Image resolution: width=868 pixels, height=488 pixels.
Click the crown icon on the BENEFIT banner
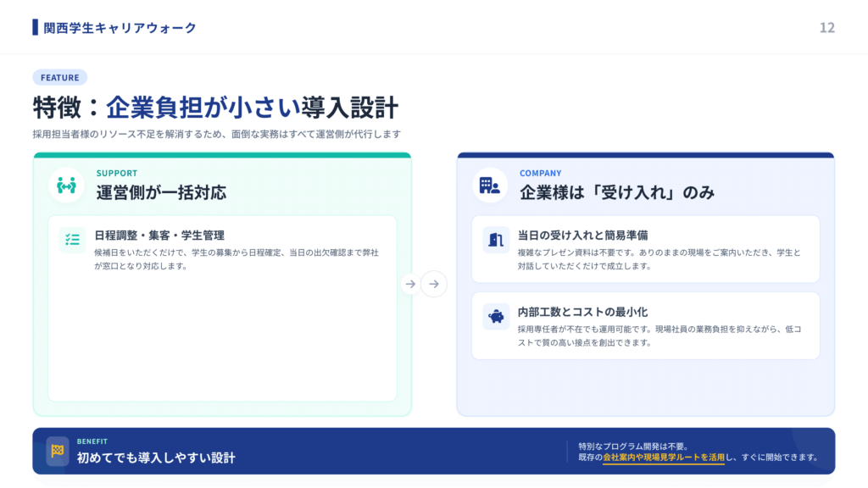point(58,451)
